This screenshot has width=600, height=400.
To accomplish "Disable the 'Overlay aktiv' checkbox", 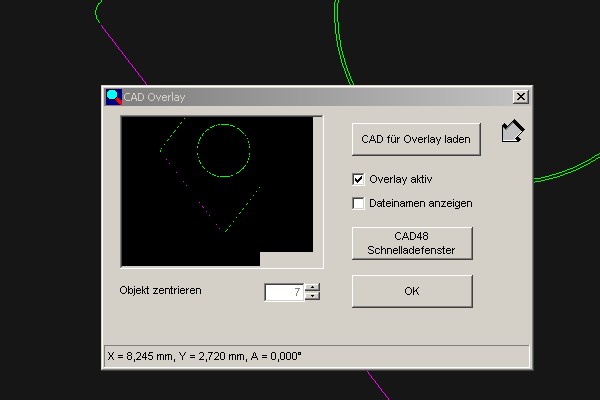I will pos(359,179).
